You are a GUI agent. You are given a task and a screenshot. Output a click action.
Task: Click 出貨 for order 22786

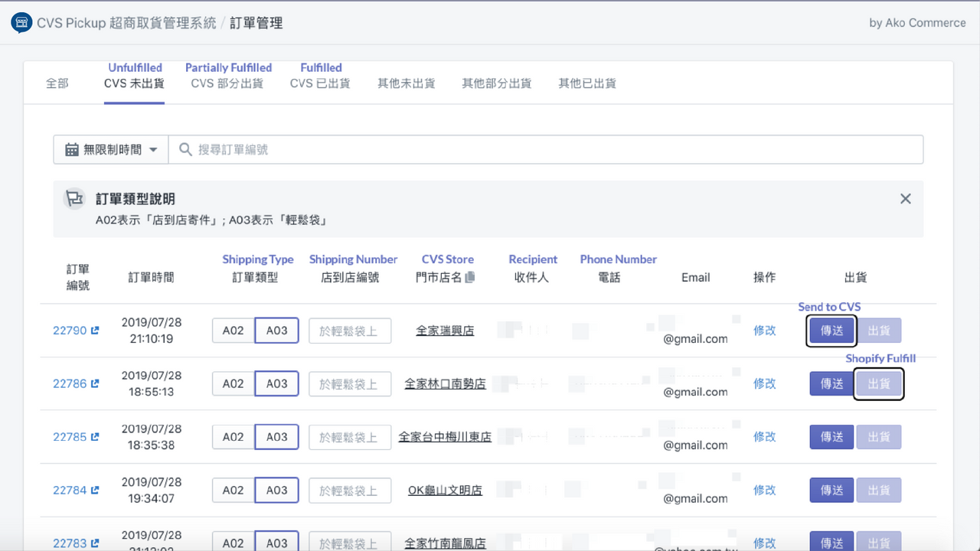point(879,384)
